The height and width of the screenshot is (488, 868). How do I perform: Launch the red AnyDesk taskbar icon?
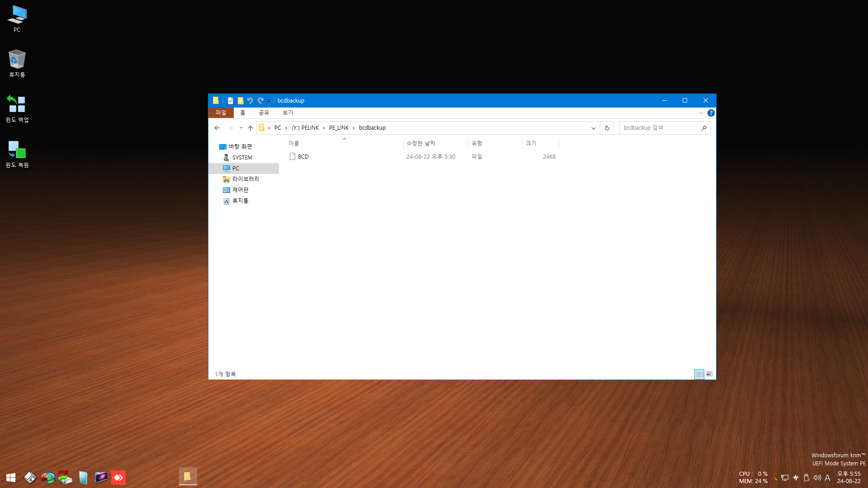pyautogui.click(x=118, y=477)
